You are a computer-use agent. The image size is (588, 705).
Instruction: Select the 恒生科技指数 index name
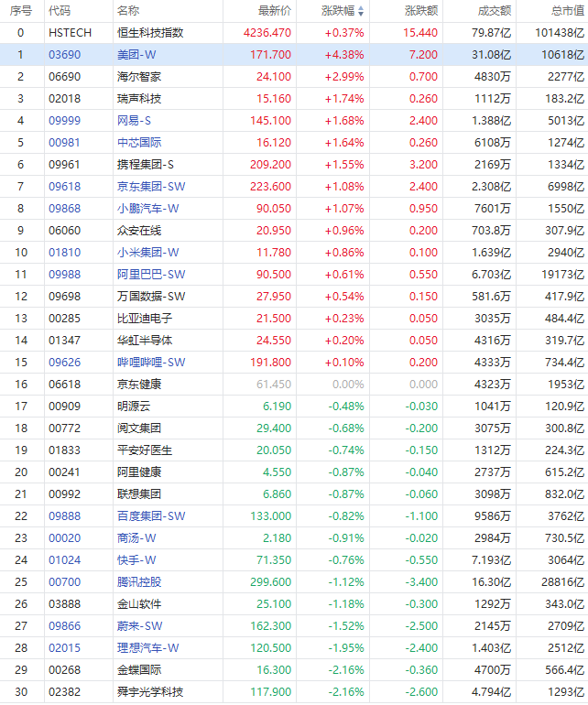[150, 33]
